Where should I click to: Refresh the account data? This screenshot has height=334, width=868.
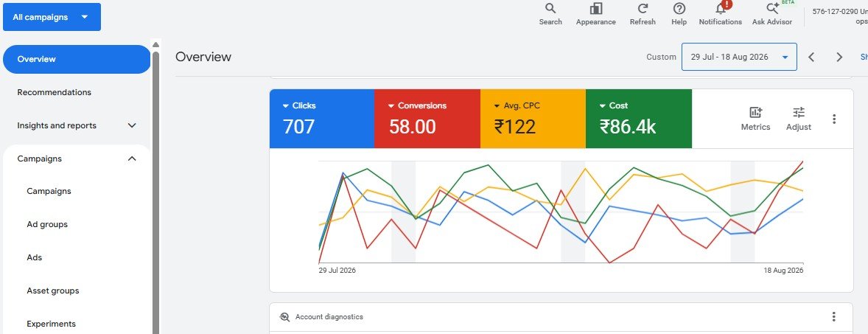(x=643, y=15)
